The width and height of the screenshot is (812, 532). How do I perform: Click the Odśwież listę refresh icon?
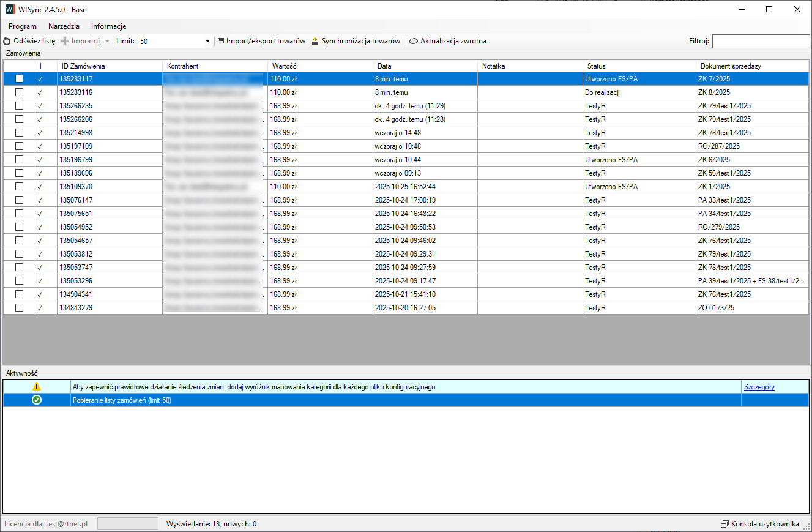[x=7, y=42]
